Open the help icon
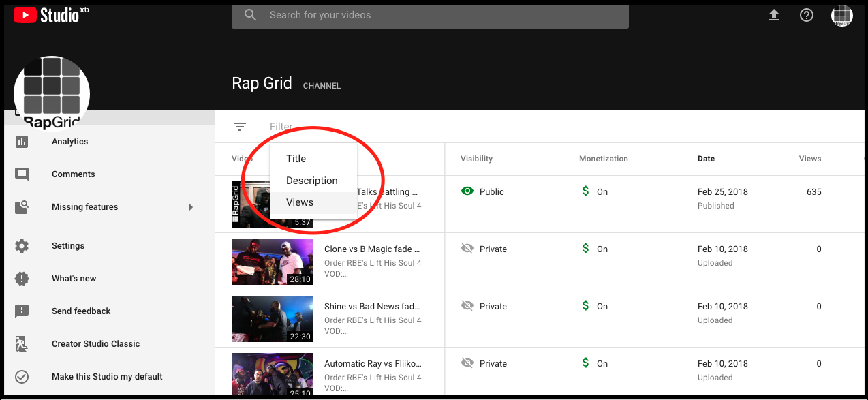Image resolution: width=868 pixels, height=400 pixels. [x=807, y=14]
